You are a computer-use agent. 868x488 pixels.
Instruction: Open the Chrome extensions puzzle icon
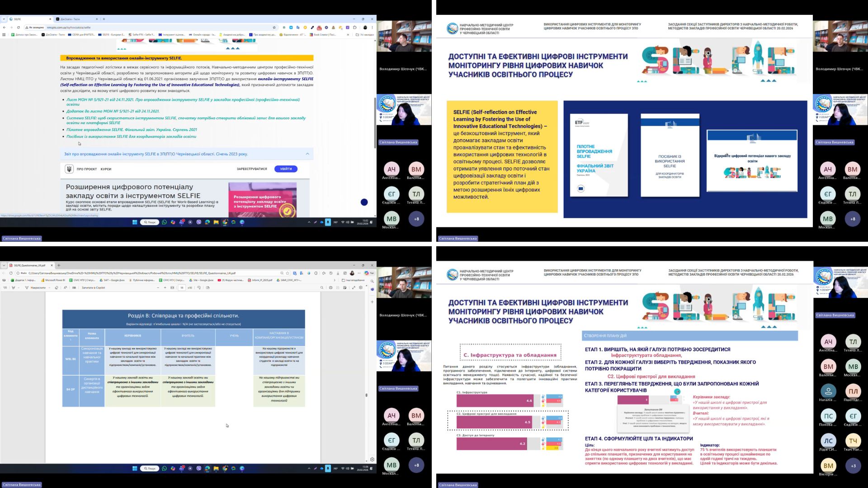pos(355,28)
